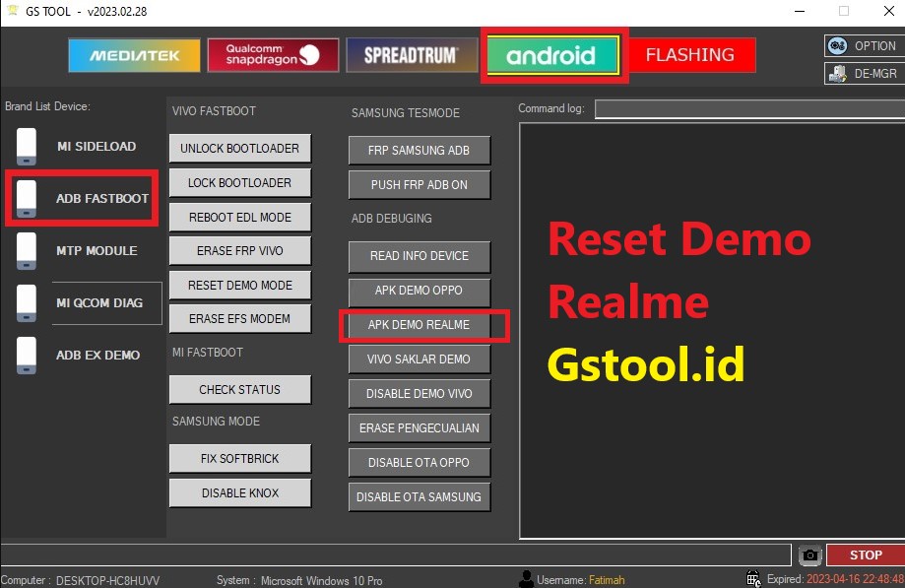Viewport: 905px width, 588px height.
Task: Click the Command log input field
Action: tap(749, 108)
